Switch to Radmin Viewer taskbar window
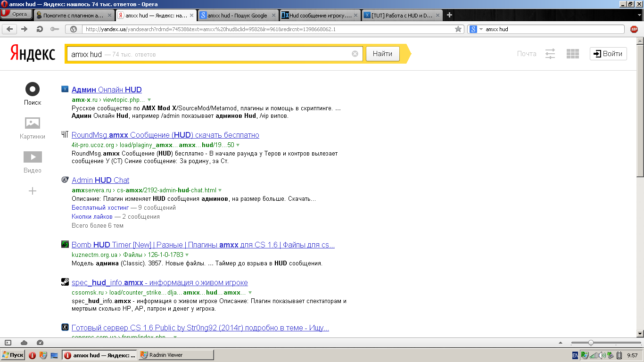 tap(176, 355)
